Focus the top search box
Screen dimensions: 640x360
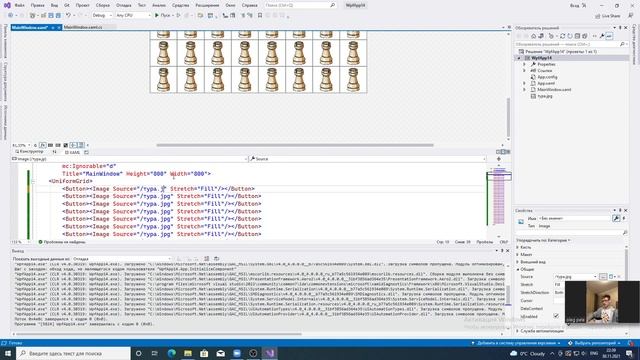pos(300,5)
